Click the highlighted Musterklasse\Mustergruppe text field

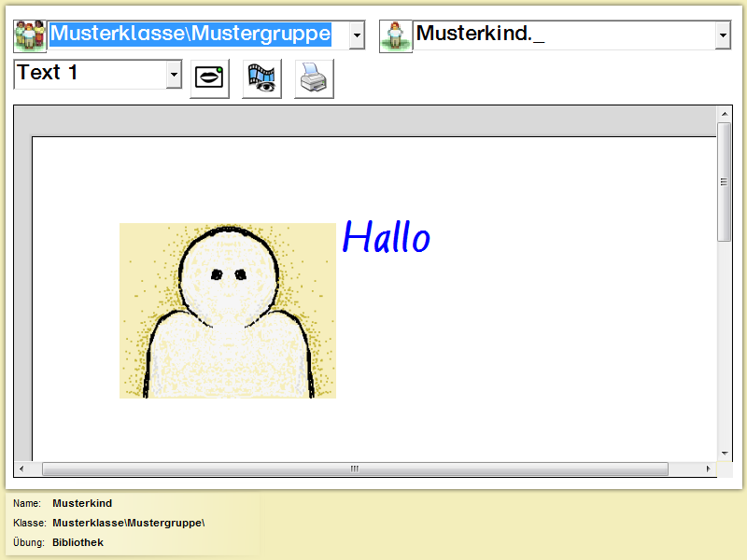pyautogui.click(x=190, y=35)
